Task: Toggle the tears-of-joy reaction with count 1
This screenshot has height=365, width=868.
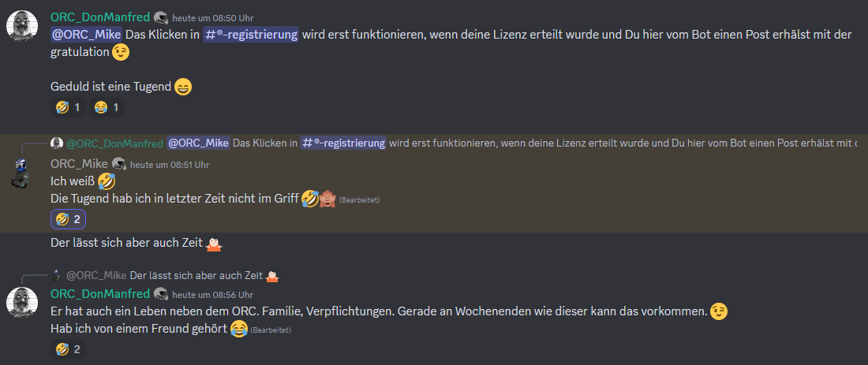Action: tap(107, 107)
